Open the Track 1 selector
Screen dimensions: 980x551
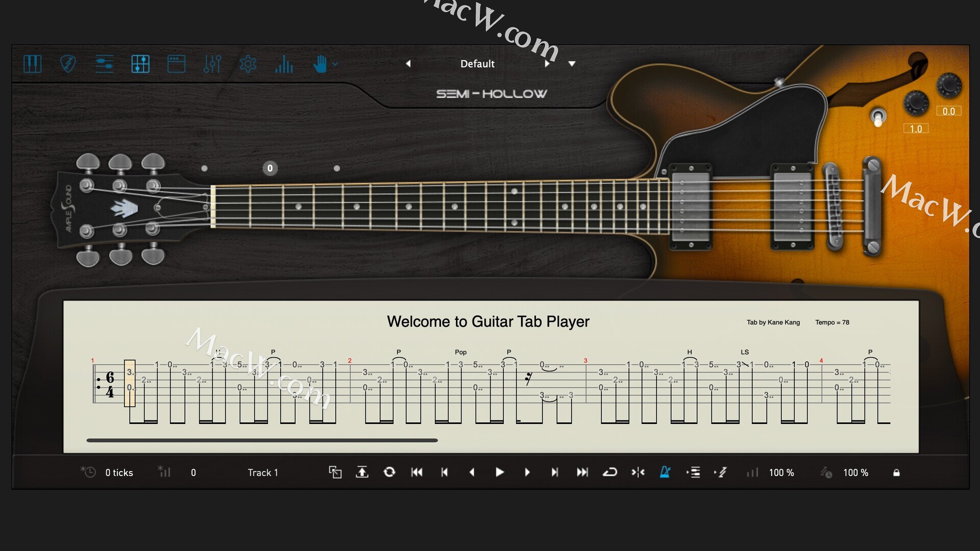click(263, 473)
